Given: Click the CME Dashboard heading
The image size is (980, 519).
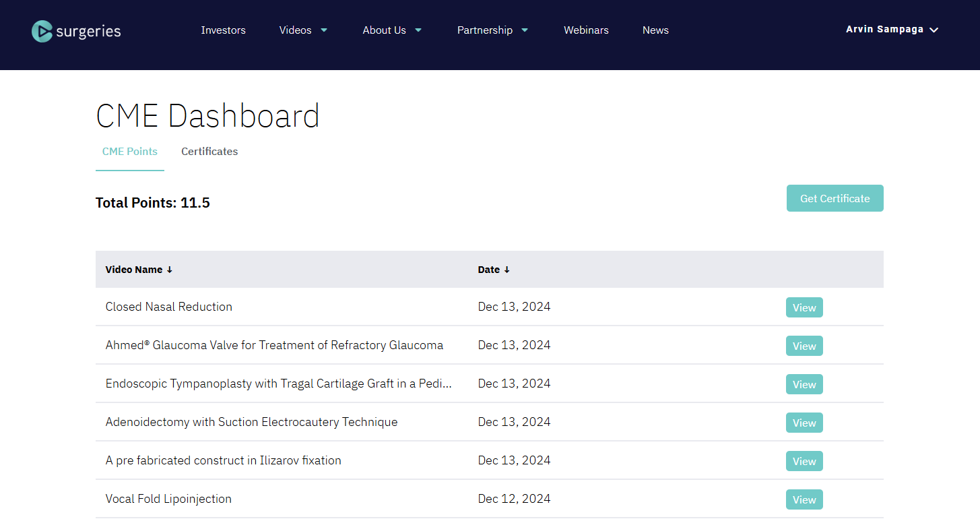Looking at the screenshot, I should 207,116.
